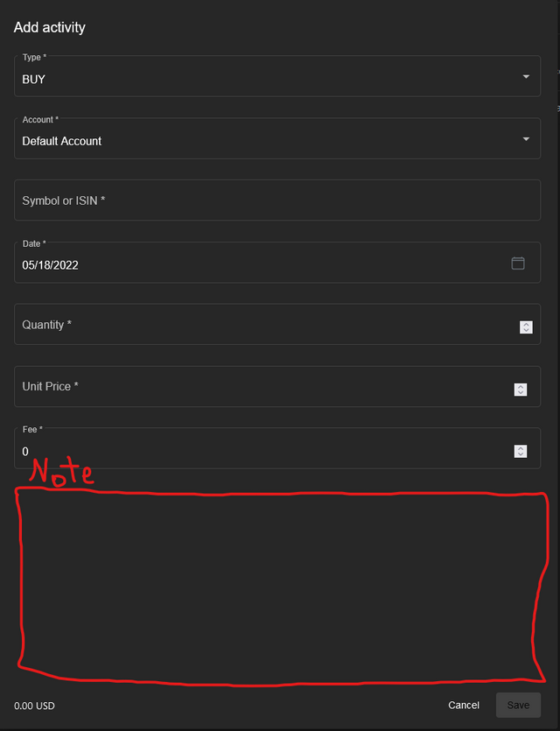Focus the Unit Price input field
560x731 pixels.
[277, 386]
